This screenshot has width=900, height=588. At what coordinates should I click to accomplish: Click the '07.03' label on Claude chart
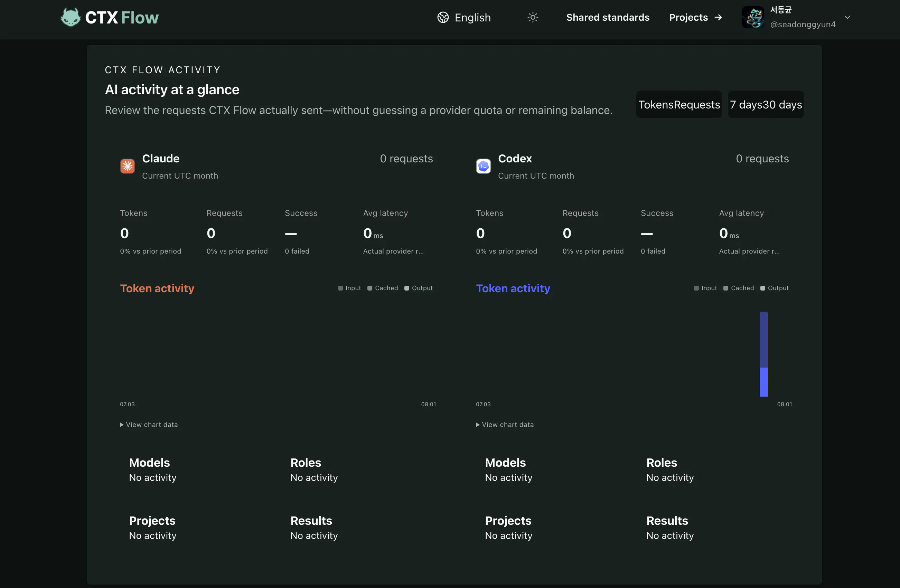127,404
